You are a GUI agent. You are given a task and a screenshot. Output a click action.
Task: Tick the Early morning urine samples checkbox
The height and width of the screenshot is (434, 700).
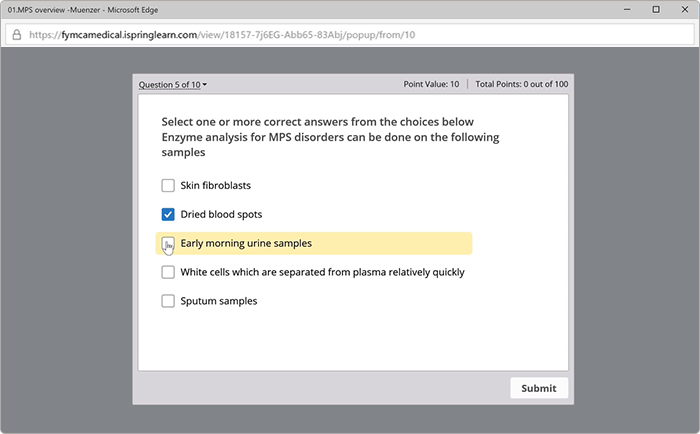coord(168,243)
